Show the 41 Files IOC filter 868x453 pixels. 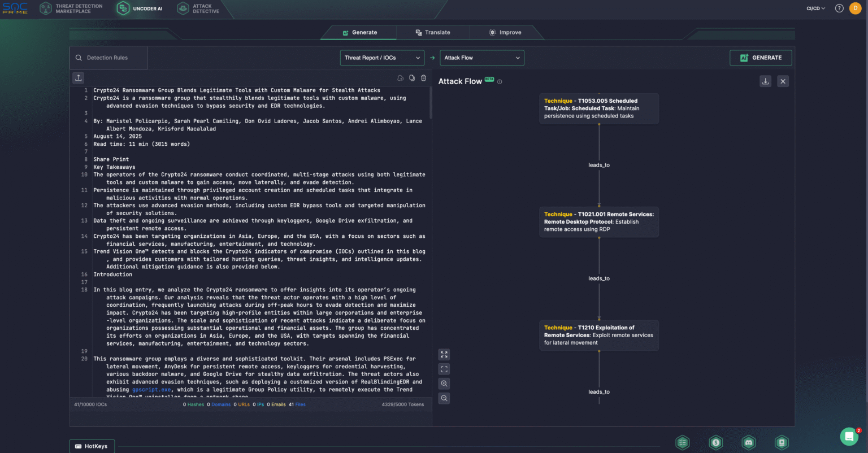click(x=298, y=404)
